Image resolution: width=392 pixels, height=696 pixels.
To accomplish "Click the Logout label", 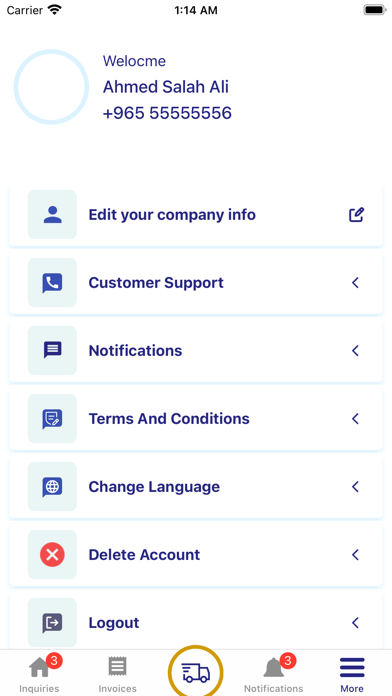I will pyautogui.click(x=114, y=623).
